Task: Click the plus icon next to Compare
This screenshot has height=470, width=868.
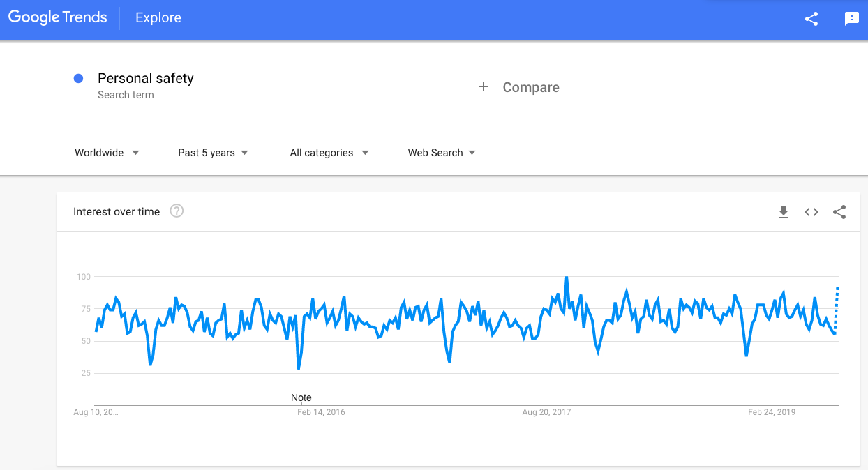Action: click(483, 87)
